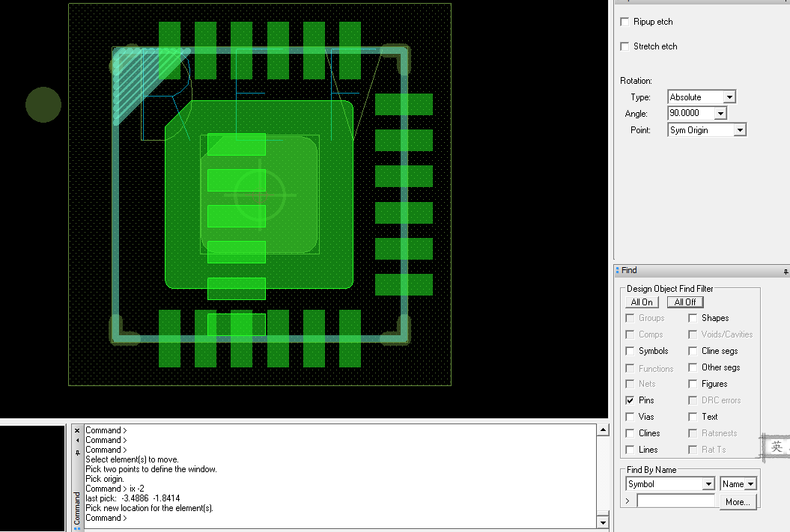
Task: Uncheck the Pins find filter
Action: click(630, 400)
